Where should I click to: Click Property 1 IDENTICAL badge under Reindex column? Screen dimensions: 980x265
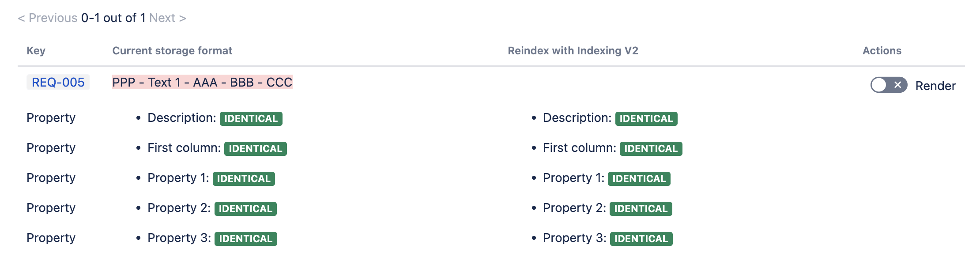[639, 178]
